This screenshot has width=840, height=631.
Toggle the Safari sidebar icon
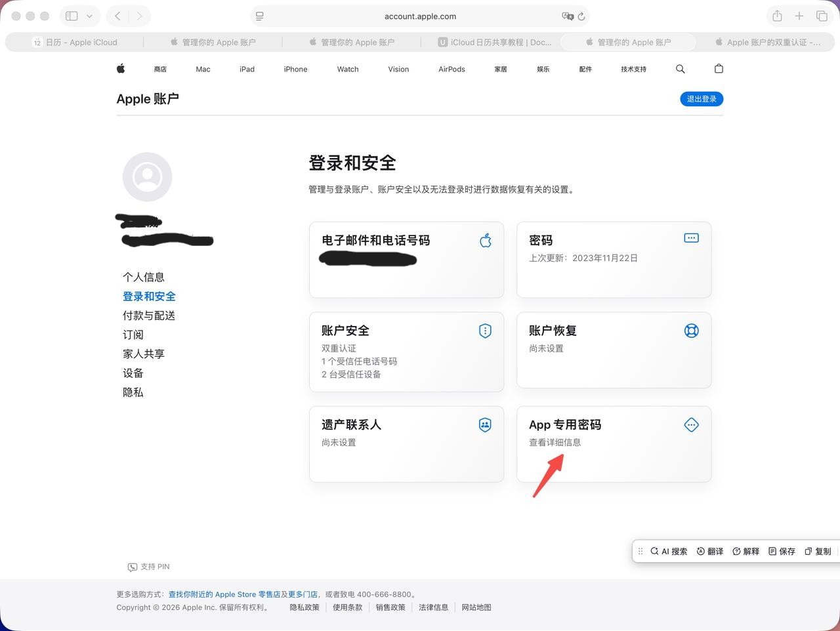(x=72, y=16)
